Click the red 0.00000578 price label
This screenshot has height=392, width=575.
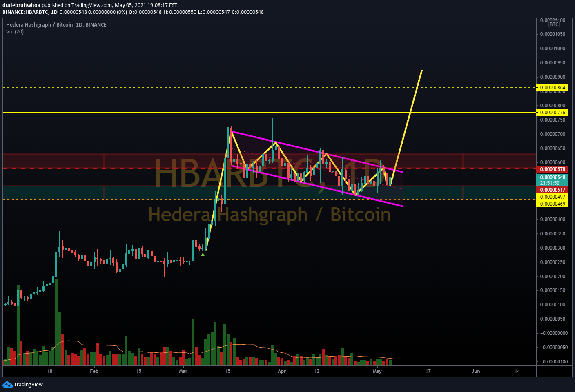(x=553, y=169)
